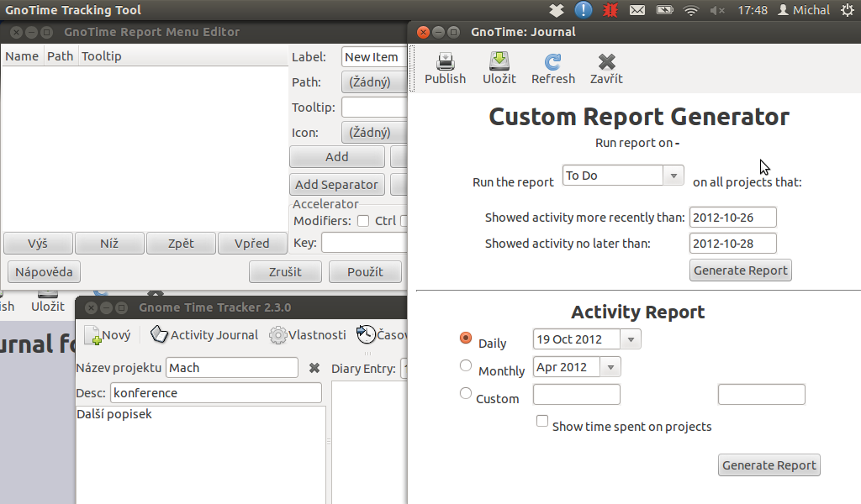Click Add Separator button
861x504 pixels.
(336, 184)
